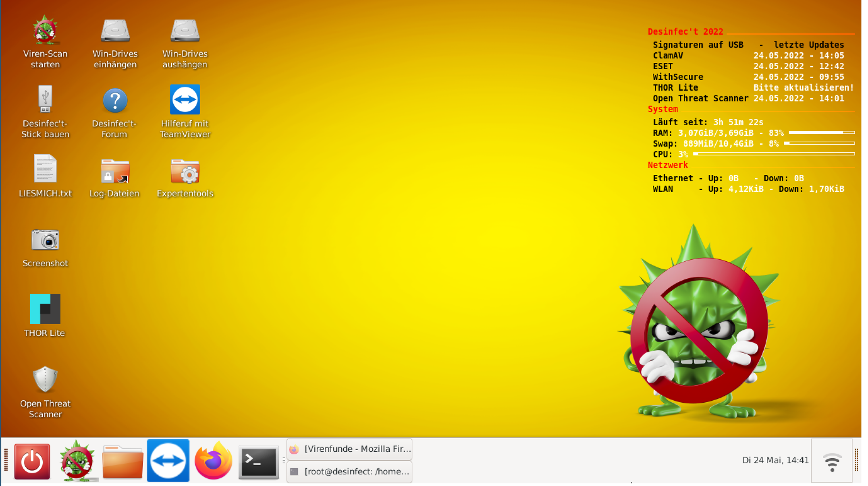Open file manager folder in taskbar
868x486 pixels.
[123, 462]
